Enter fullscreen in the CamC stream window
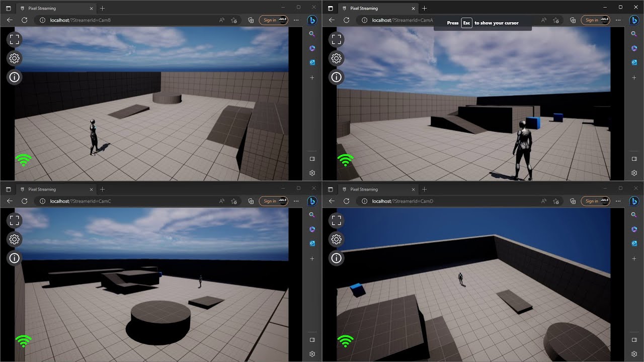The image size is (644, 362). (15, 220)
